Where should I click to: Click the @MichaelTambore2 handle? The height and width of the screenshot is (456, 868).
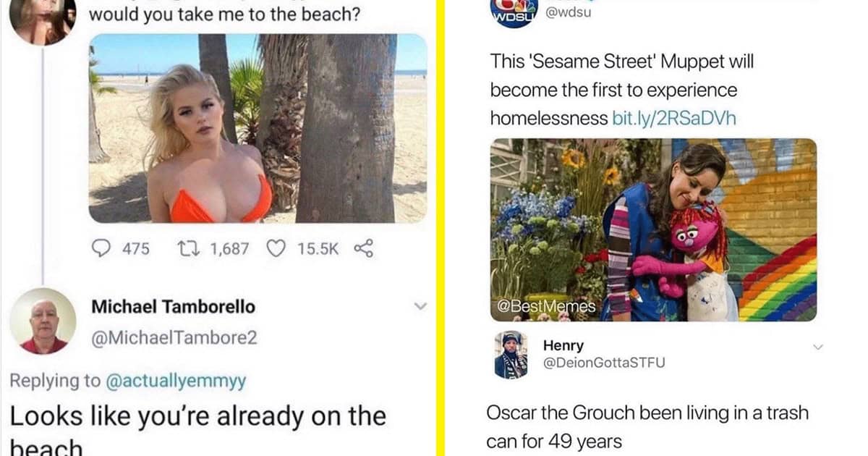click(x=174, y=337)
